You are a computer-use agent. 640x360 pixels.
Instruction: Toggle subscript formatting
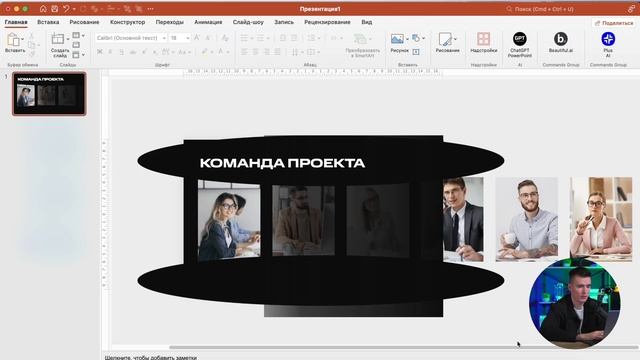(x=155, y=52)
